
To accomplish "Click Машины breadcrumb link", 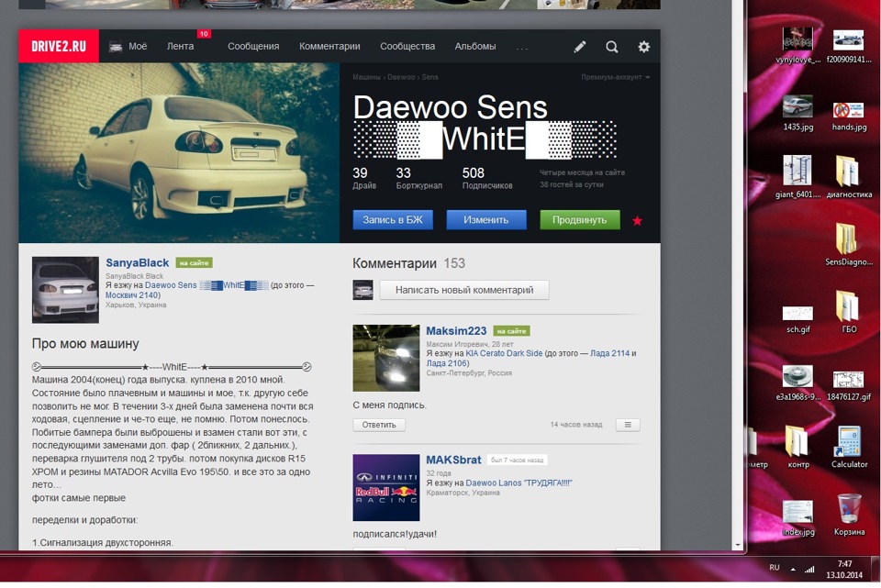I will 367,77.
